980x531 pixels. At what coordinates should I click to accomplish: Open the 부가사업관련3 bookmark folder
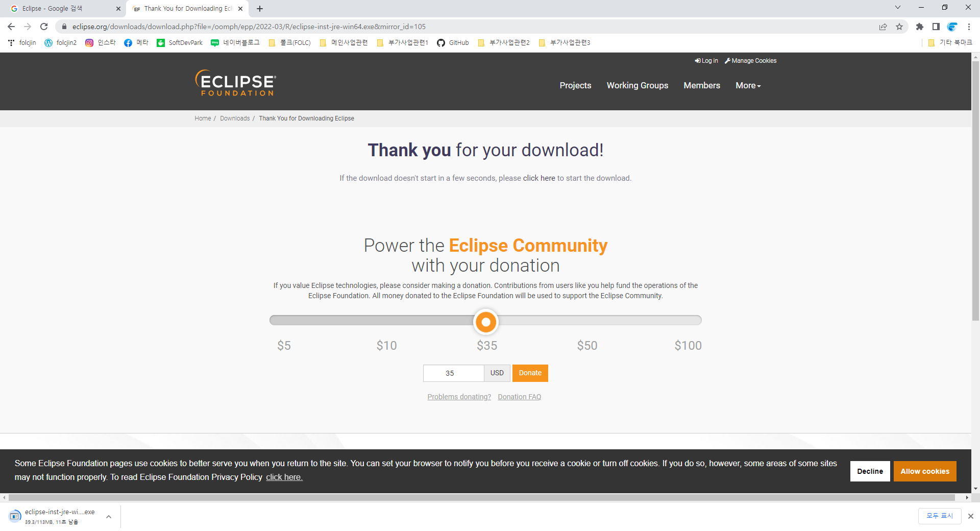[565, 43]
